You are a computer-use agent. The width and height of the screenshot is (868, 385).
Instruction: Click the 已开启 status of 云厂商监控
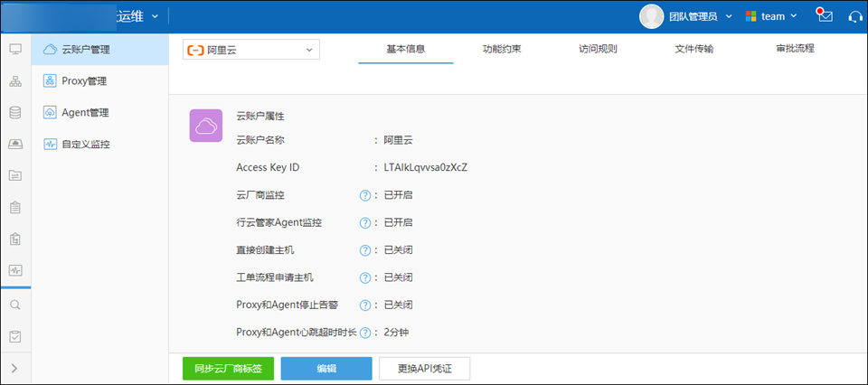(398, 195)
